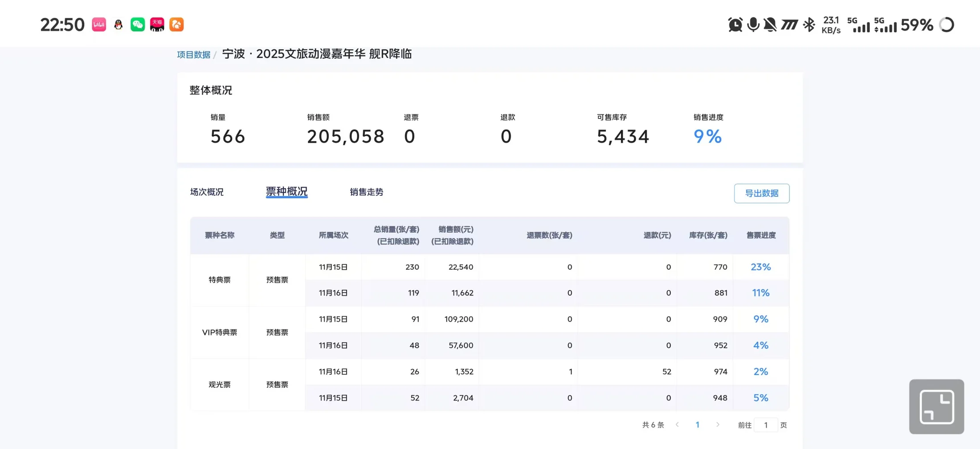980x449 pixels.
Task: Click the 5% progress value in table
Action: 761,398
